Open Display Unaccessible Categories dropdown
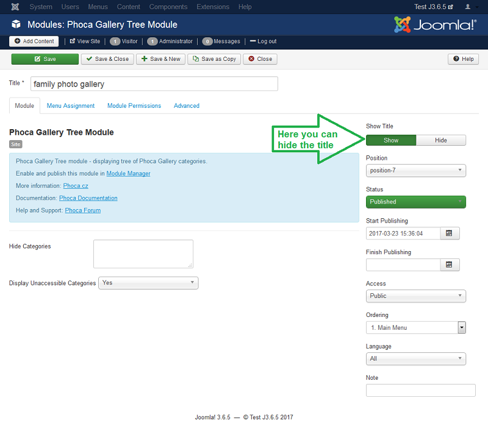The width and height of the screenshot is (488, 448). pyautogui.click(x=148, y=283)
